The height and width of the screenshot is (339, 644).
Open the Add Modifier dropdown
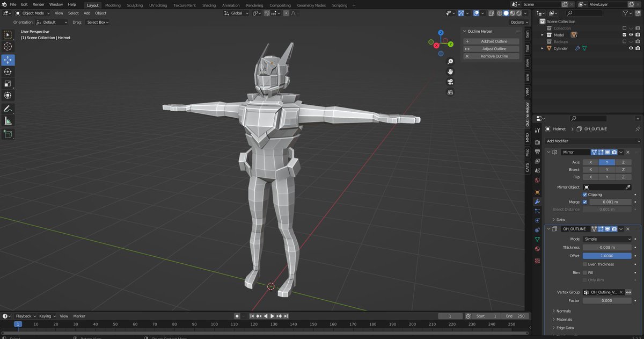[593, 141]
